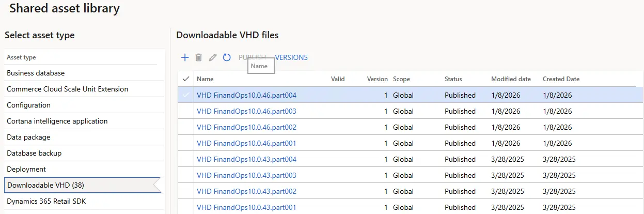Click Created Date 3/28/2025 of FinandOps10.0.43.part004

559,159
